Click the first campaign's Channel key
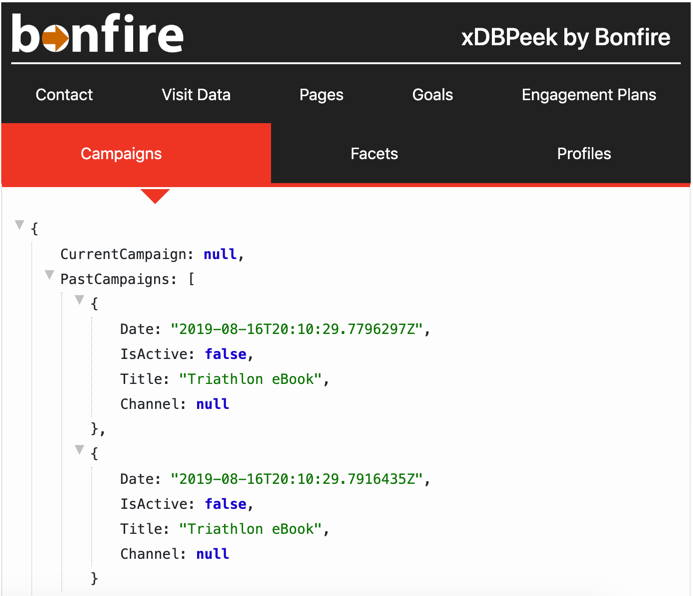This screenshot has height=596, width=693. click(150, 404)
